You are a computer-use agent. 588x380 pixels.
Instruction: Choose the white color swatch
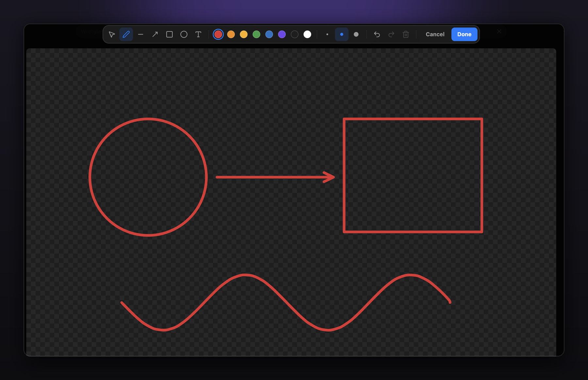pos(307,34)
